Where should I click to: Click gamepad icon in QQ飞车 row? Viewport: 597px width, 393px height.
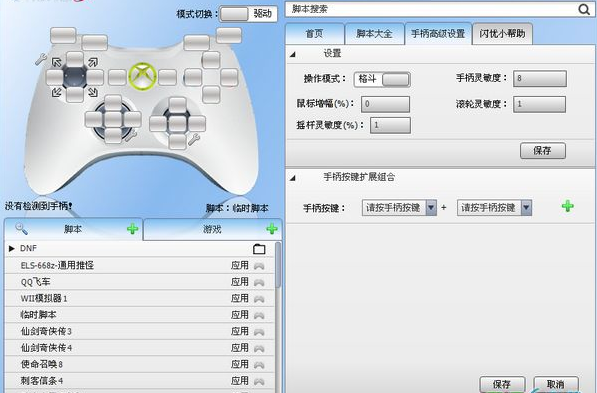point(259,282)
